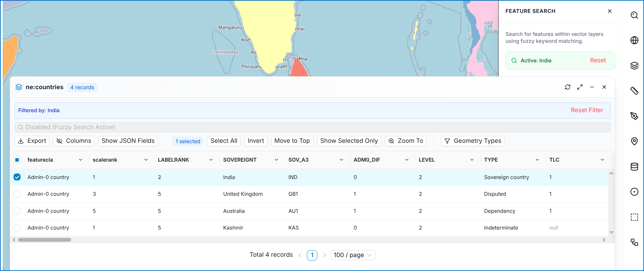The image size is (644, 271).
Task: Select the pen drawing tool in sidebar
Action: 634,116
